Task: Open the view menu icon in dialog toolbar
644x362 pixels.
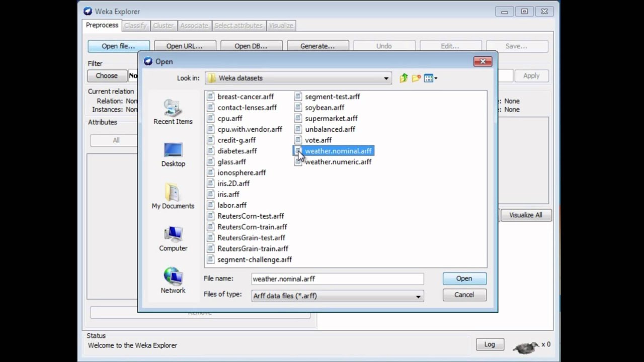Action: (430, 78)
